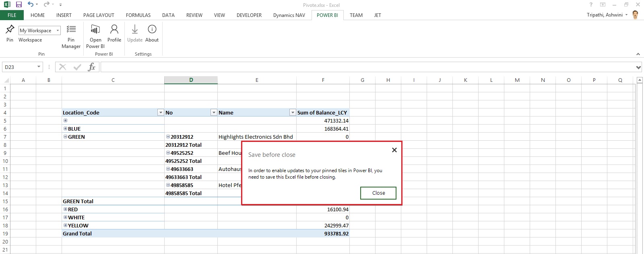Screen dimensions: 644x254
Task: Select the Highlights Electronics Sdn Bhd cell
Action: pyautogui.click(x=257, y=137)
